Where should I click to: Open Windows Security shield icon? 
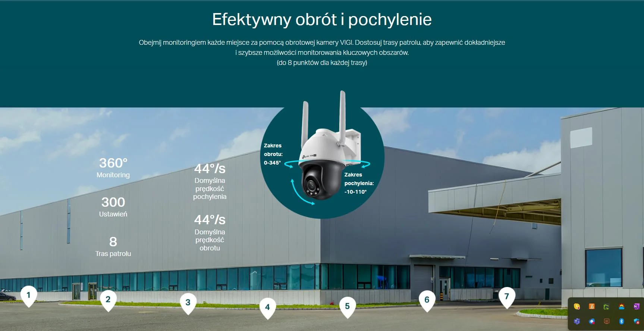pos(636,321)
